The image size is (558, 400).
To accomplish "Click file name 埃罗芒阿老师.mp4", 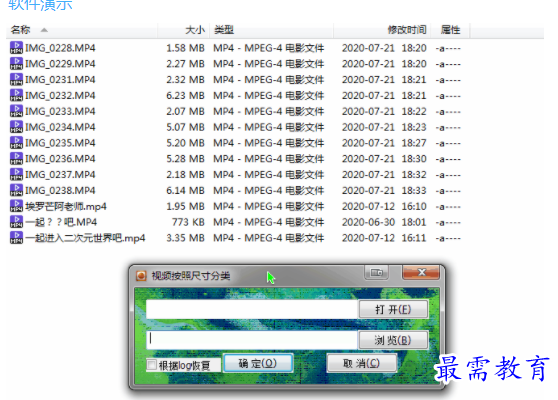I will point(66,206).
